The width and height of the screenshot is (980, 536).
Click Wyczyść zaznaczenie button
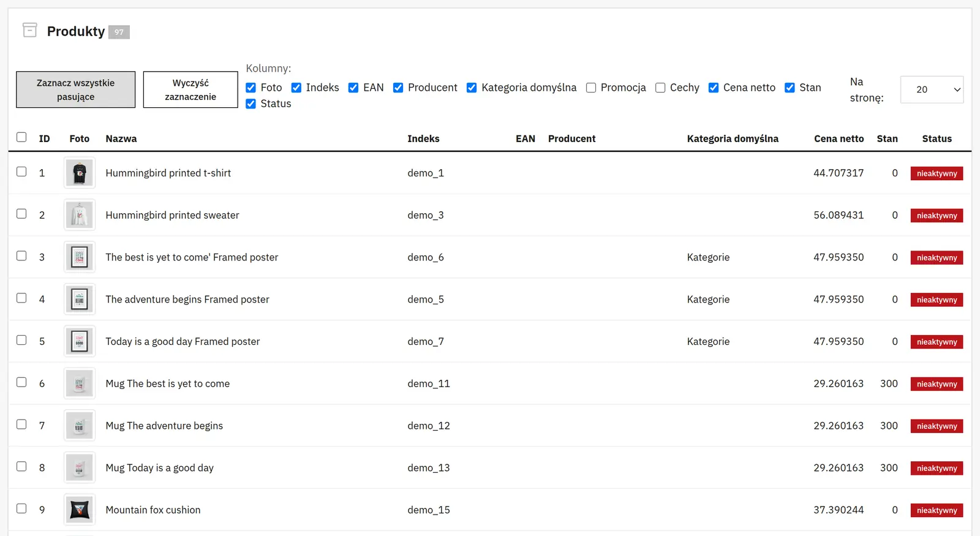click(x=190, y=89)
